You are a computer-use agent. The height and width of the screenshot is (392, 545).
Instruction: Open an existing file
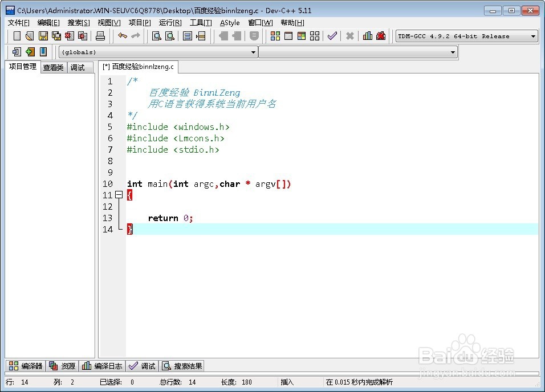(x=30, y=36)
